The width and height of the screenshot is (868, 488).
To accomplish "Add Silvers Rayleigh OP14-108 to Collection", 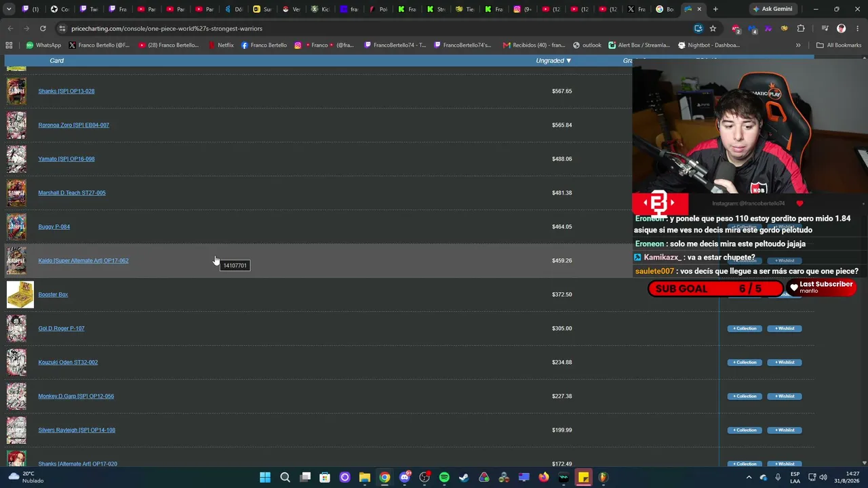I will 745,430.
